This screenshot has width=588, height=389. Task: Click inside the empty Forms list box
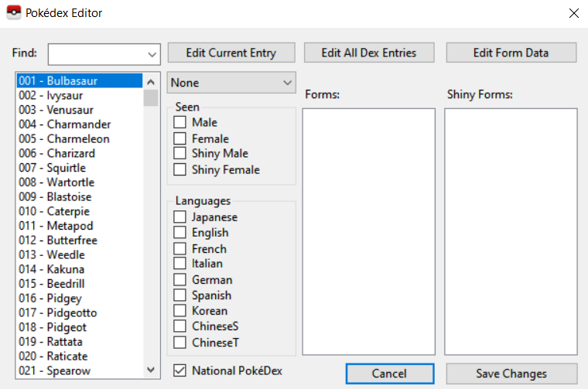[x=369, y=231]
